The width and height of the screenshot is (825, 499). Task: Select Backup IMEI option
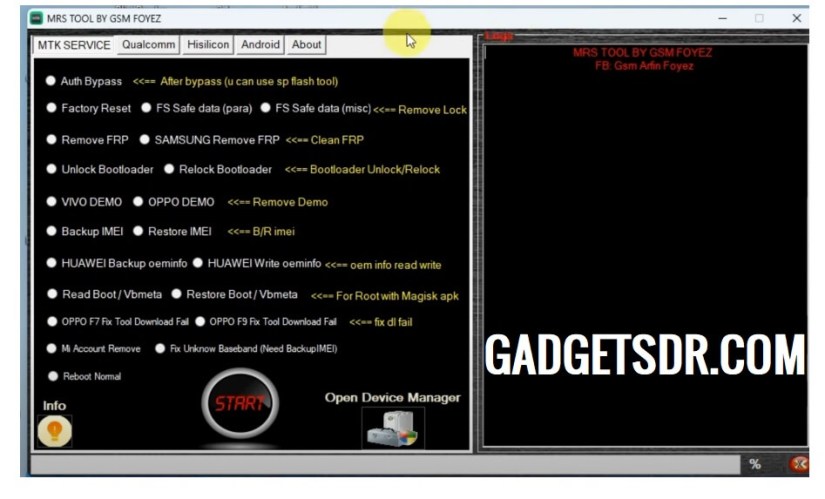[85, 231]
